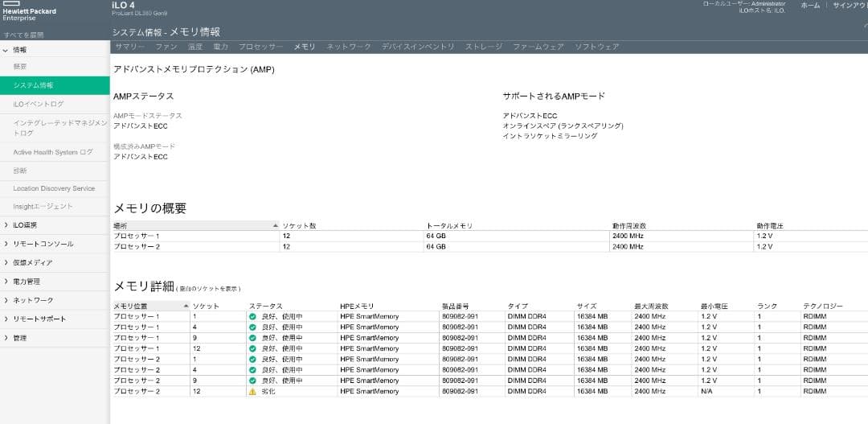Open the ファームウェア tab
The height and width of the screenshot is (424, 868).
(538, 47)
